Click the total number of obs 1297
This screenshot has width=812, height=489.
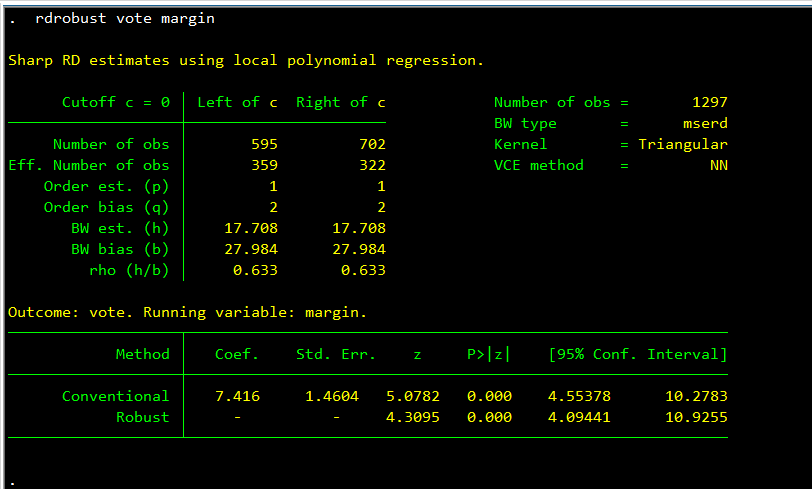click(709, 102)
